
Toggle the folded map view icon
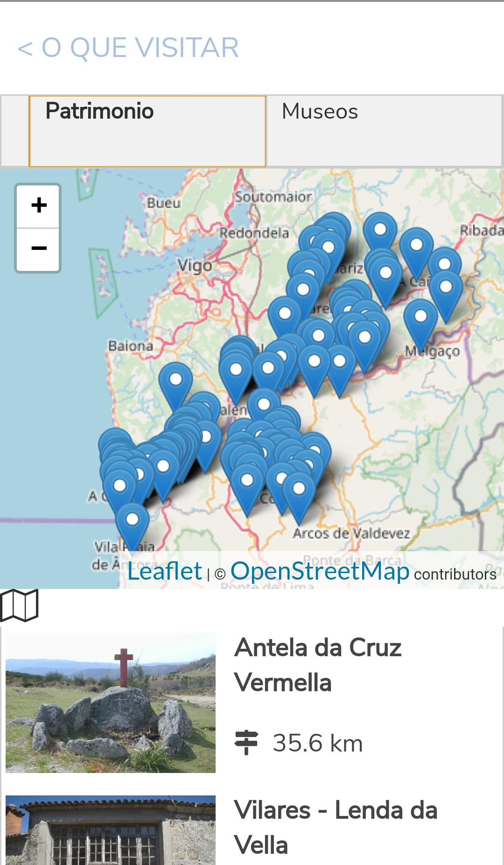pyautogui.click(x=19, y=606)
